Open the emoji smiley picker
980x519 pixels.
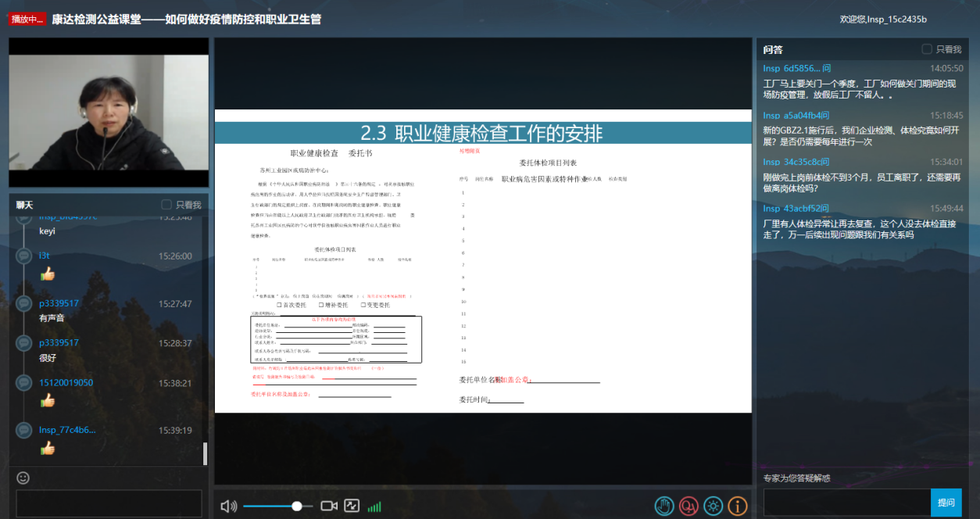[x=23, y=478]
